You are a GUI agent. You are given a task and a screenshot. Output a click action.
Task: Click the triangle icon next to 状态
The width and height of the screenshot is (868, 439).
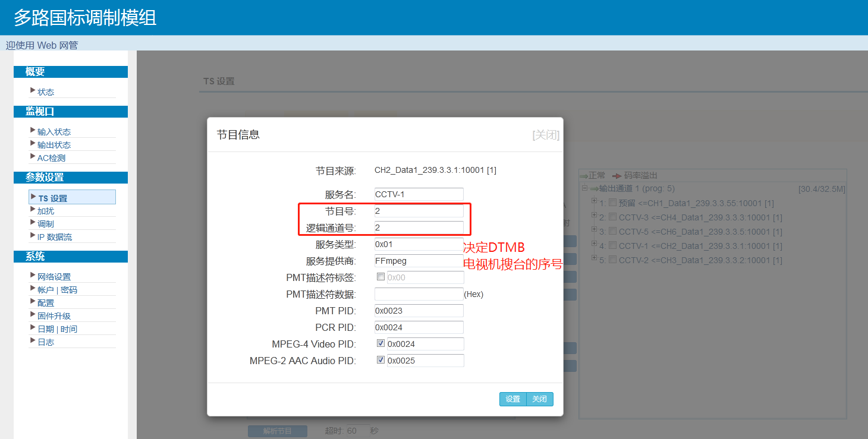pyautogui.click(x=33, y=91)
